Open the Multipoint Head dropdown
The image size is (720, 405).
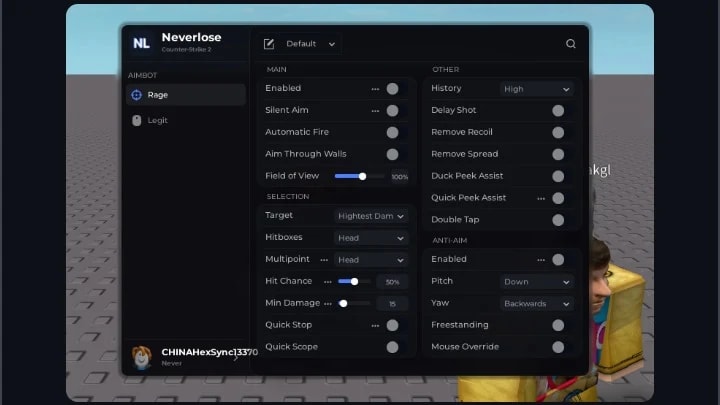[371, 260]
